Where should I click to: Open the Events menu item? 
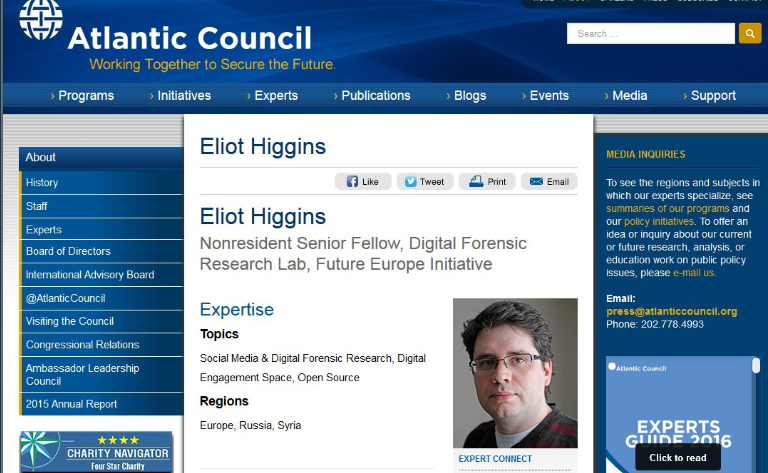546,95
